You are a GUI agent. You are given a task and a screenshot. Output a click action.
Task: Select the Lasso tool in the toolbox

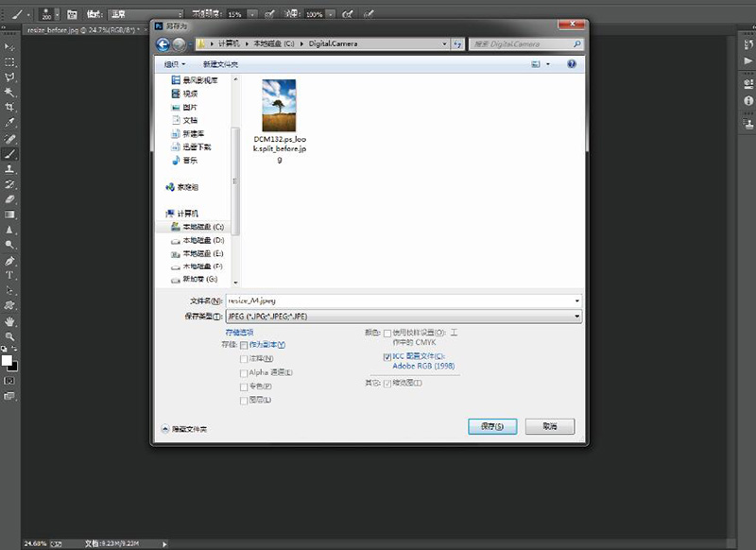point(10,77)
